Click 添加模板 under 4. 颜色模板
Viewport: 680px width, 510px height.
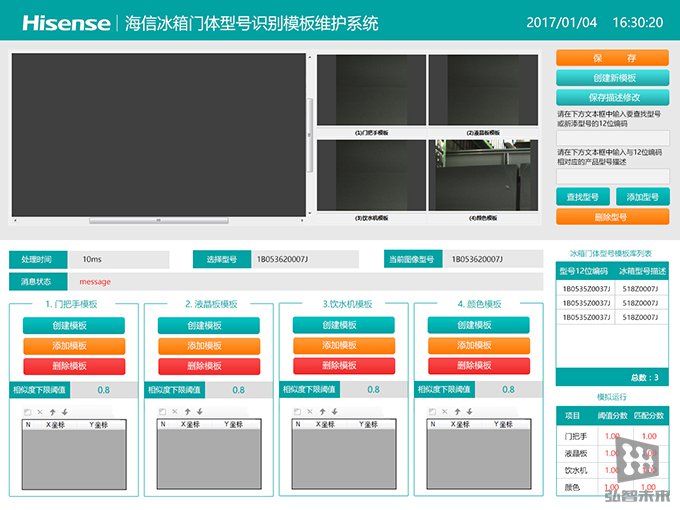(478, 345)
